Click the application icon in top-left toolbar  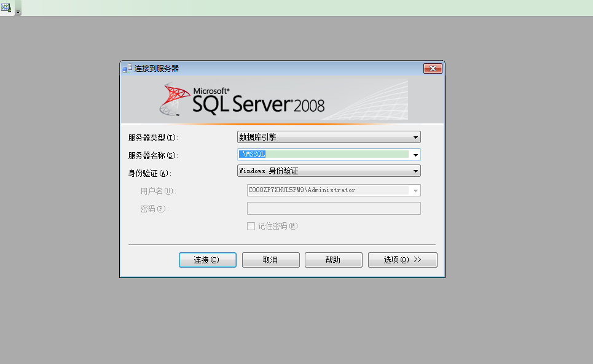(x=6, y=7)
